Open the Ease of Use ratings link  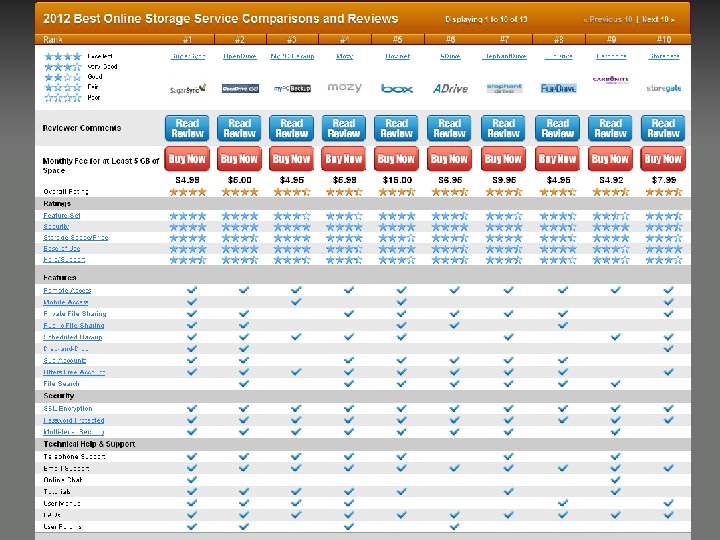pos(62,248)
